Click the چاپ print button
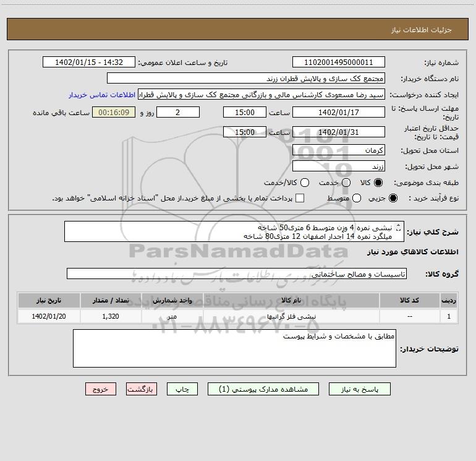The width and height of the screenshot is (476, 461). click(x=182, y=389)
